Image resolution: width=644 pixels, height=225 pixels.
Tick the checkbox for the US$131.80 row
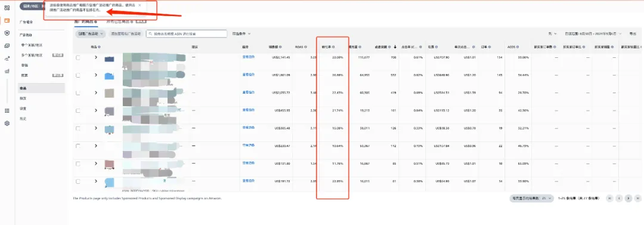(78, 164)
